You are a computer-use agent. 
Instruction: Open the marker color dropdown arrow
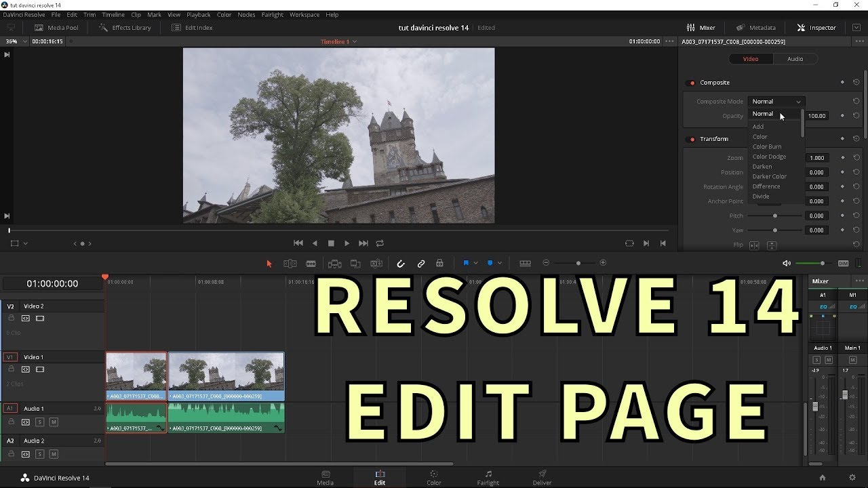click(500, 263)
